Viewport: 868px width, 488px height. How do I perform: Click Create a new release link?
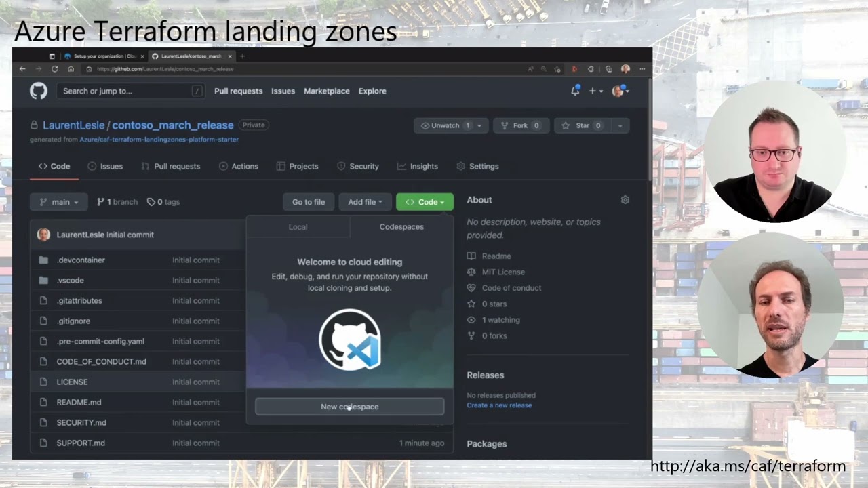[x=499, y=405]
